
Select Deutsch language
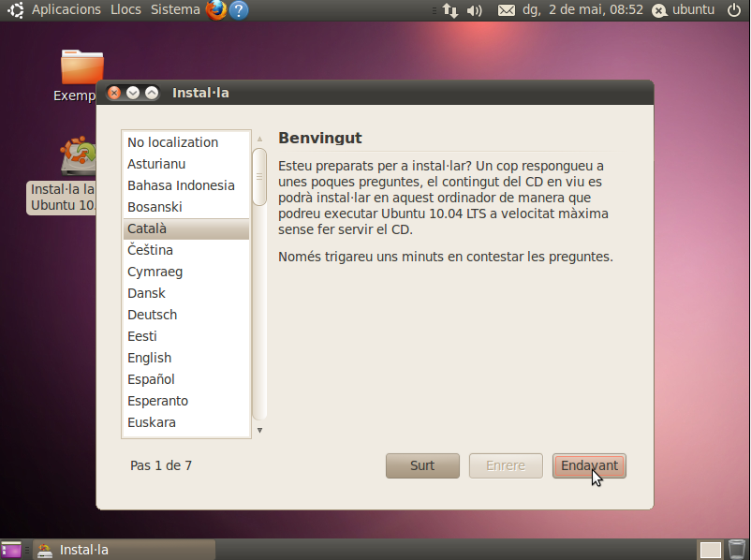coord(186,315)
